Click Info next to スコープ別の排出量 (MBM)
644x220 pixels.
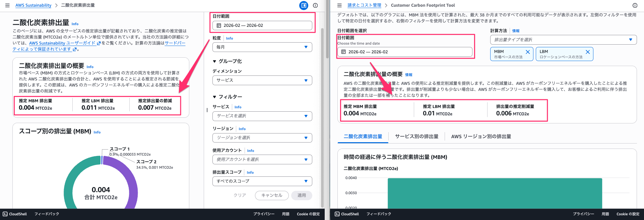coord(97,132)
